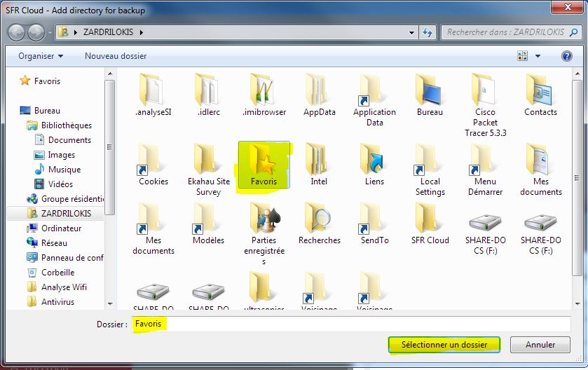Select the Application Data shortcut folder

click(374, 100)
